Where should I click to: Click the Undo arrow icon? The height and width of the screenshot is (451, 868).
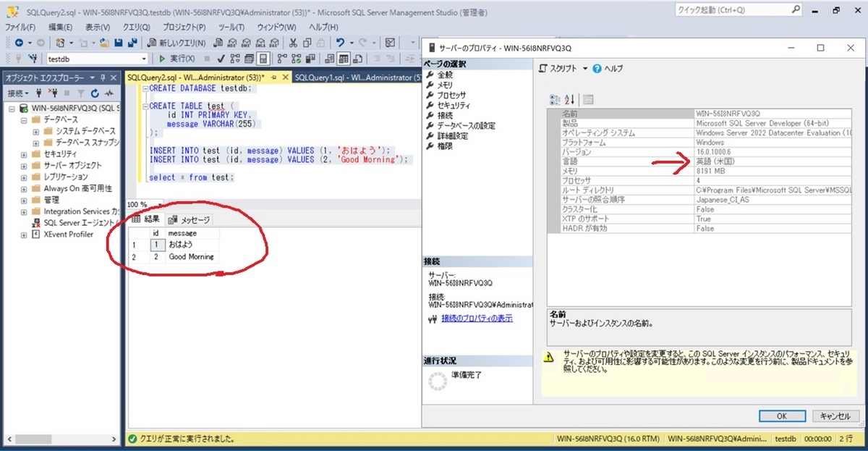tap(340, 43)
